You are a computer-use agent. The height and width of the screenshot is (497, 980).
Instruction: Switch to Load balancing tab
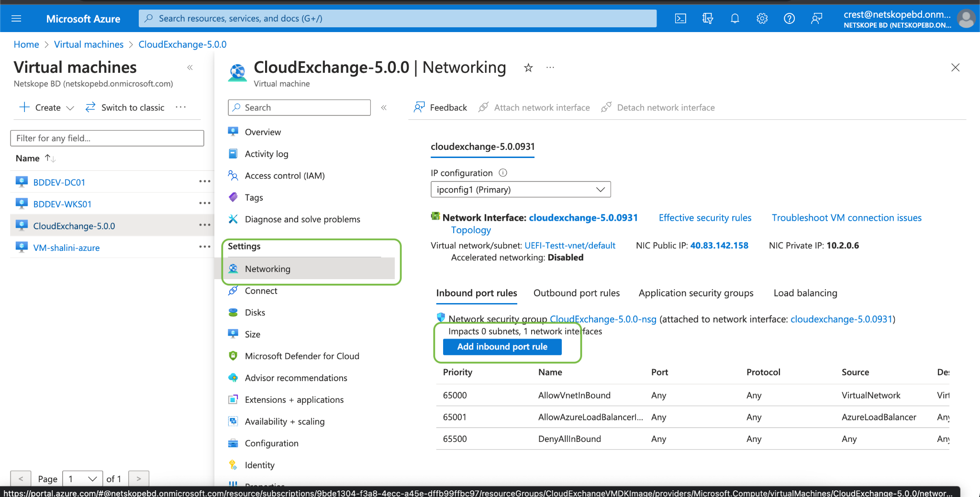805,293
